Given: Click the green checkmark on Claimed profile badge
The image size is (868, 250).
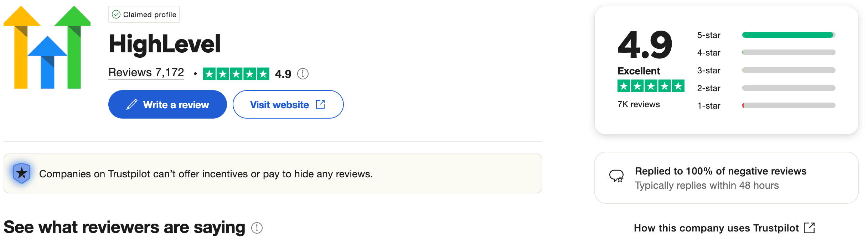Looking at the screenshot, I should pyautogui.click(x=116, y=14).
